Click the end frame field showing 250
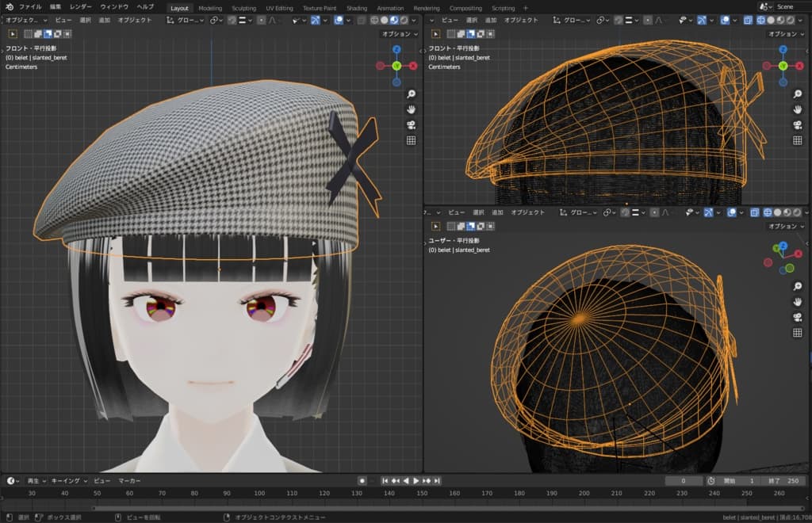Image resolution: width=812 pixels, height=523 pixels. point(786,481)
